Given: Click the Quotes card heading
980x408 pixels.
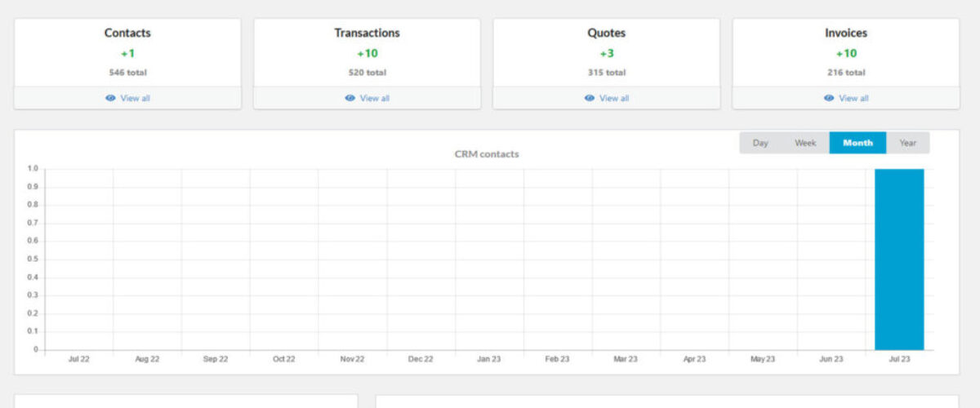Looking at the screenshot, I should 606,33.
